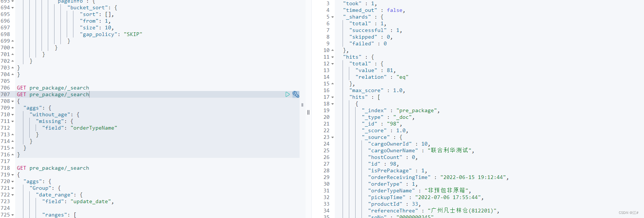Click "productId" : 33 in response
This screenshot has height=218, width=644.
tap(394, 204)
